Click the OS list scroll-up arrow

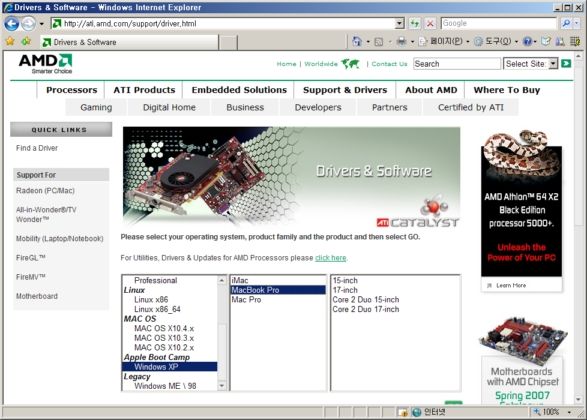pos(222,280)
